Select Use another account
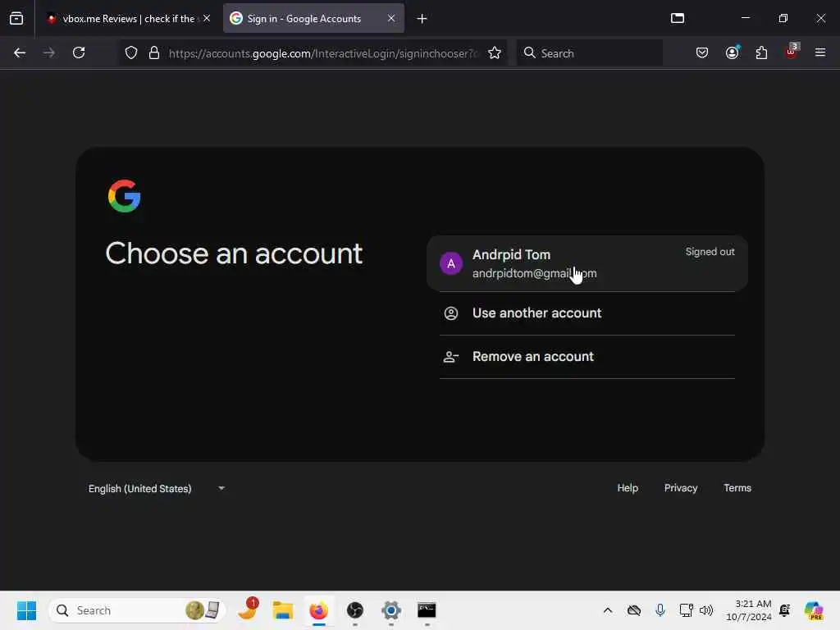This screenshot has width=840, height=630. (587, 313)
